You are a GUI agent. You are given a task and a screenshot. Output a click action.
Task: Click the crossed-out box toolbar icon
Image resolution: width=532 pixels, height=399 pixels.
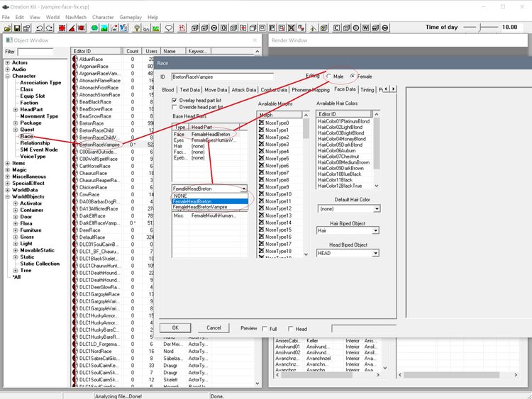click(x=291, y=28)
